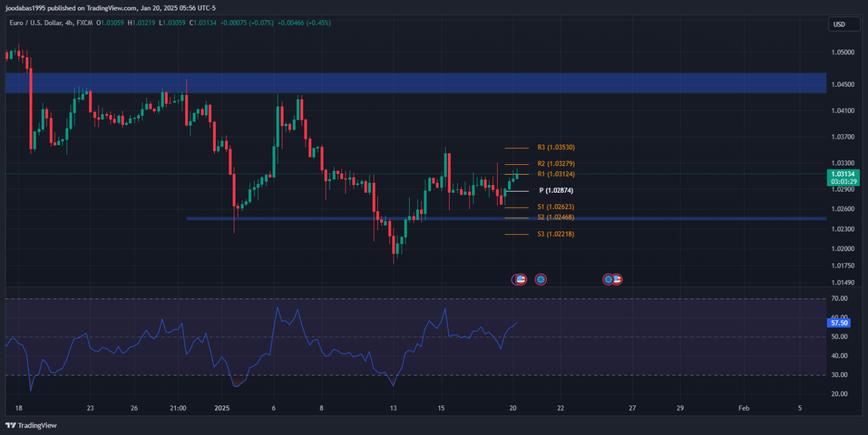
Task: Click 20.00 on the RSI scale
Action: coord(840,394)
